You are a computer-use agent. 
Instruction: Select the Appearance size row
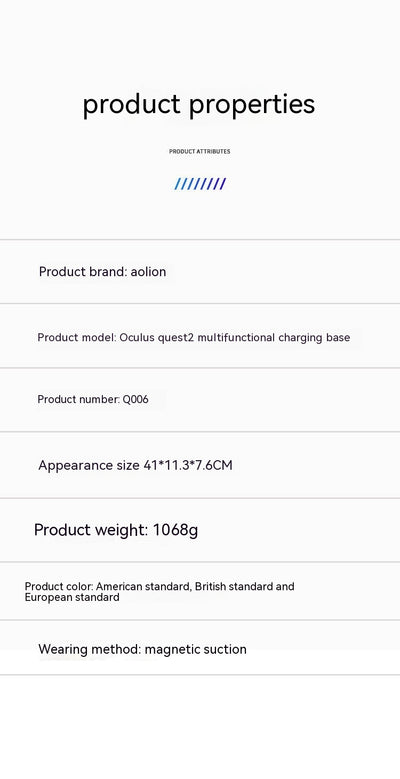135,466
